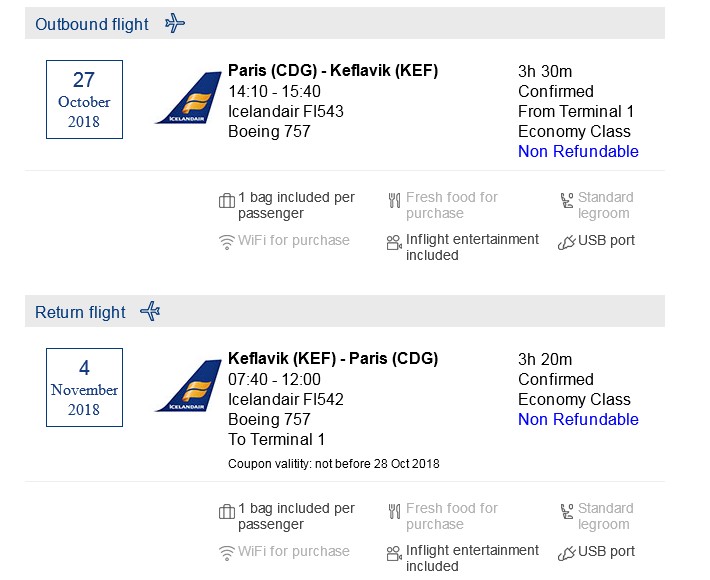Click the outbound WiFi for purchase icon
The image size is (710, 580).
coord(226,242)
